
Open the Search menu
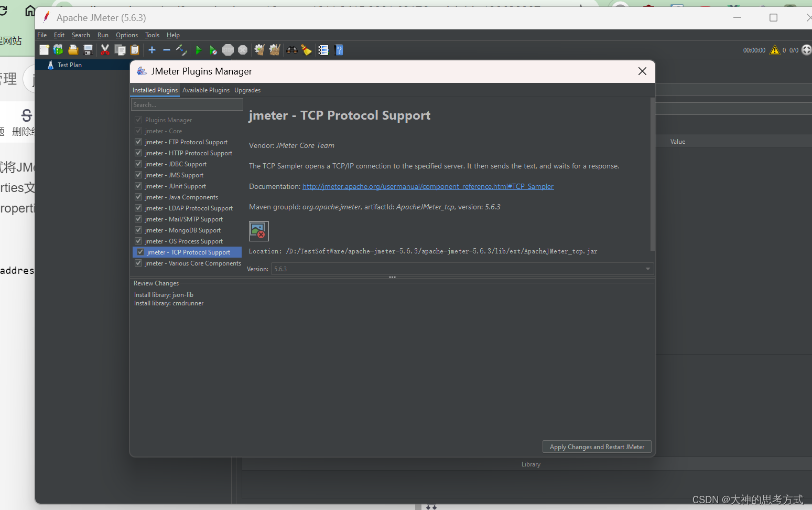click(81, 35)
